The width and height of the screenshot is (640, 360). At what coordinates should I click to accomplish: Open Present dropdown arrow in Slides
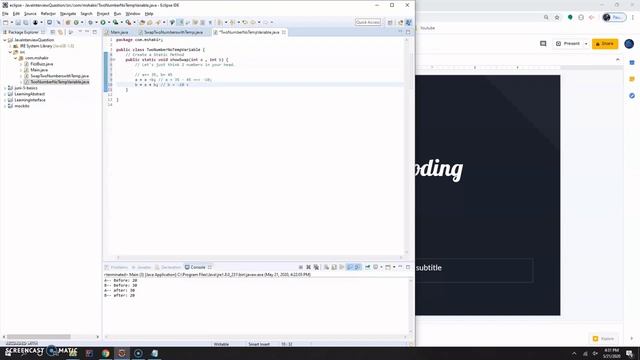[x=586, y=44]
